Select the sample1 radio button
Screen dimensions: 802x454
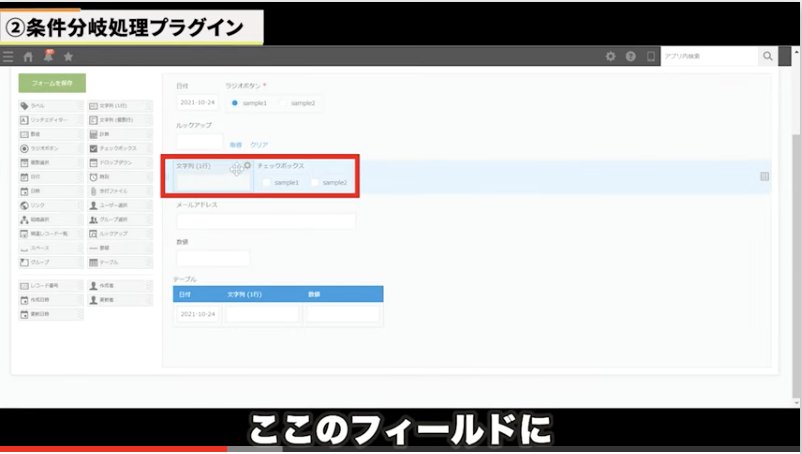point(235,103)
